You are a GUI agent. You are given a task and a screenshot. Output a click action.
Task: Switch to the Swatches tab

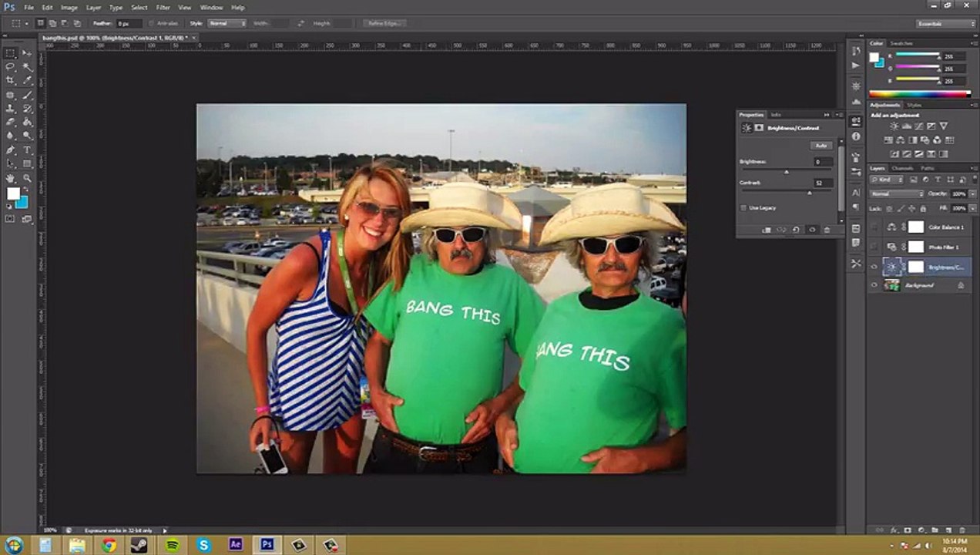click(x=900, y=43)
